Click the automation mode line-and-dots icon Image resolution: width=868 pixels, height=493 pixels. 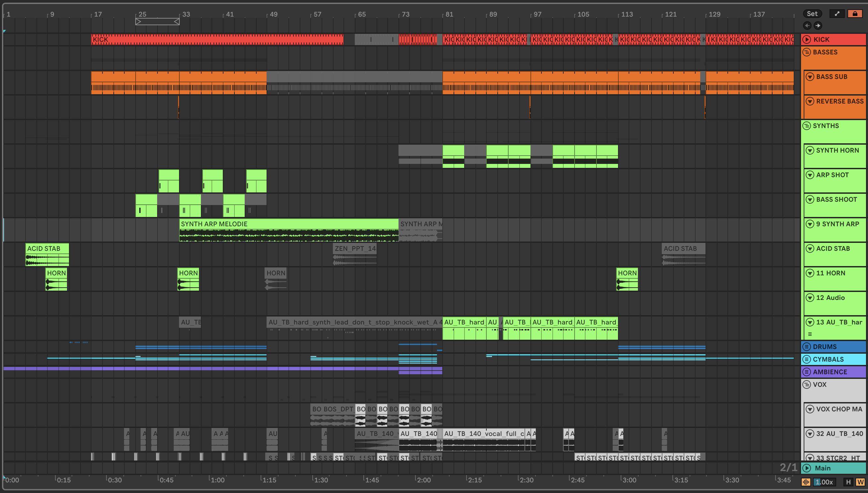click(x=837, y=14)
